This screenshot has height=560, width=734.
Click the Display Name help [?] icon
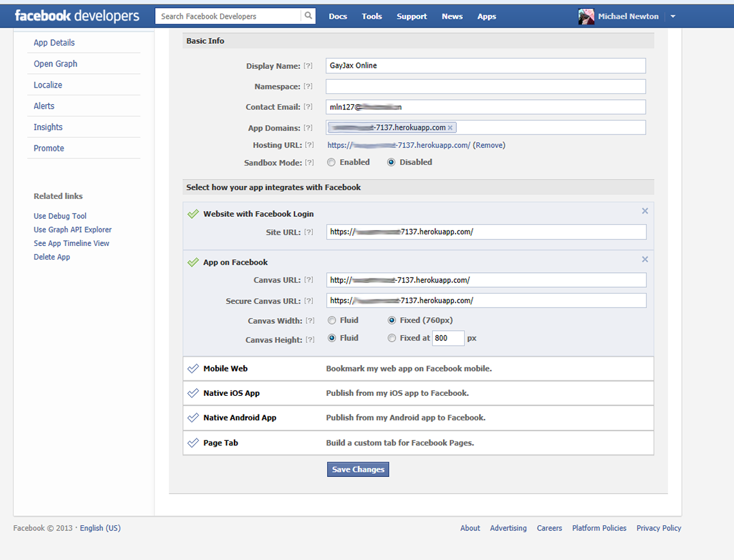pos(308,66)
